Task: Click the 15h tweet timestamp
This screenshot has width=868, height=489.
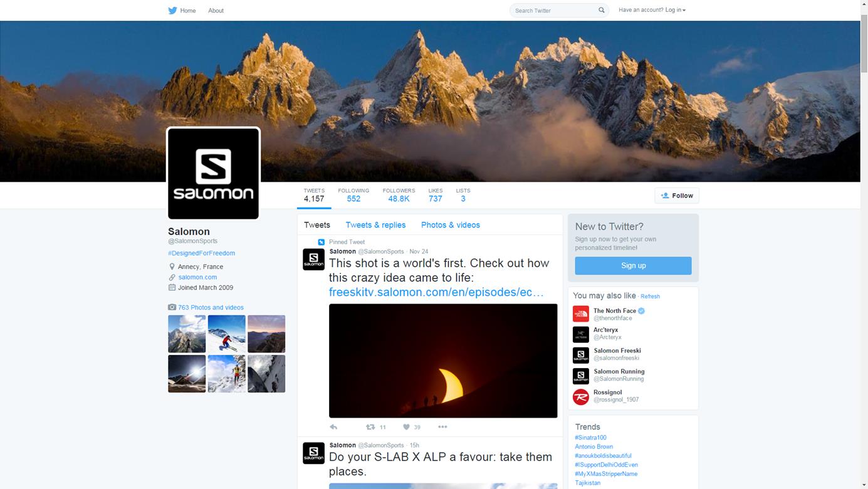Action: tap(414, 445)
